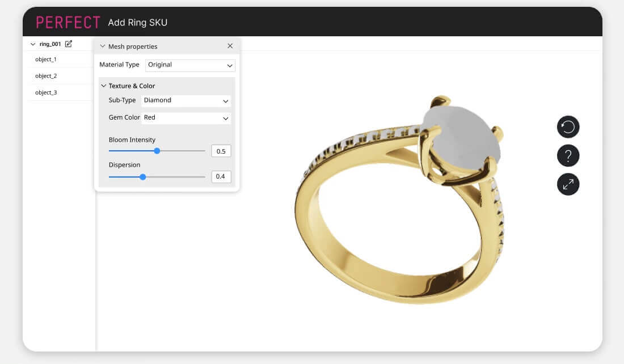Click the ring 3D model preview
This screenshot has height=364, width=624.
[x=400, y=199]
